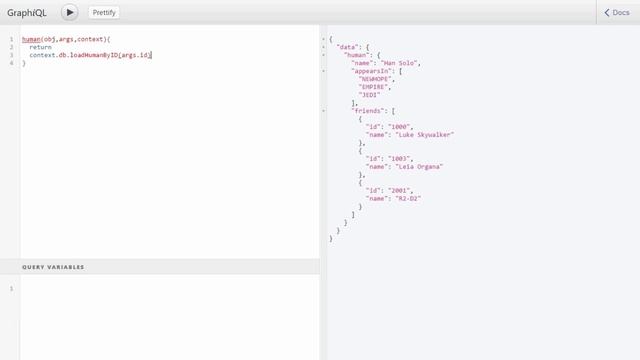Click inside the query variables editor
Screen dimensions: 640x360
point(170,317)
